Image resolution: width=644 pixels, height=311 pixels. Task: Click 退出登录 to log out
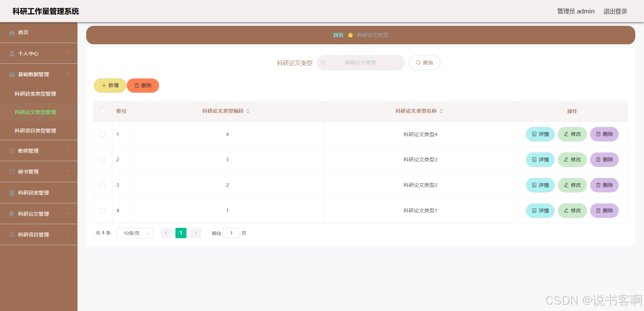tap(615, 11)
